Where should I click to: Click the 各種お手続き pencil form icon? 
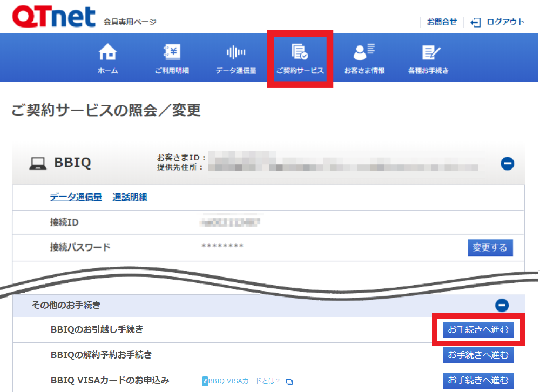click(429, 52)
